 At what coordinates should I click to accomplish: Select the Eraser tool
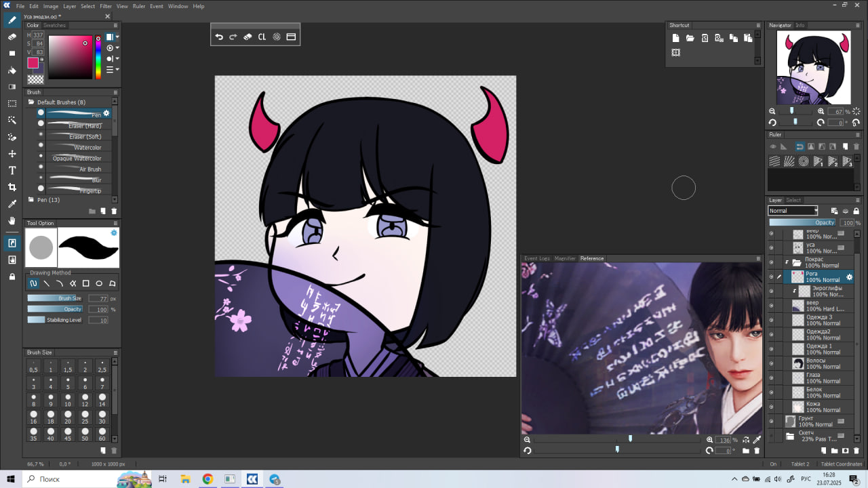click(12, 37)
